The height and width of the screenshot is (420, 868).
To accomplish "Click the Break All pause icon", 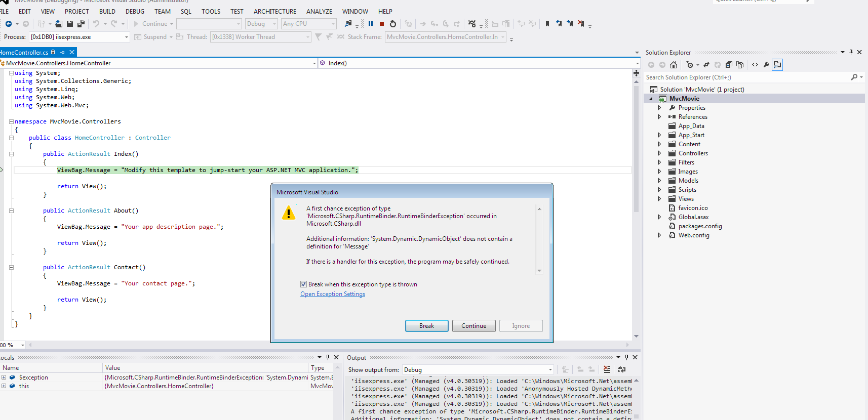I will [x=371, y=24].
